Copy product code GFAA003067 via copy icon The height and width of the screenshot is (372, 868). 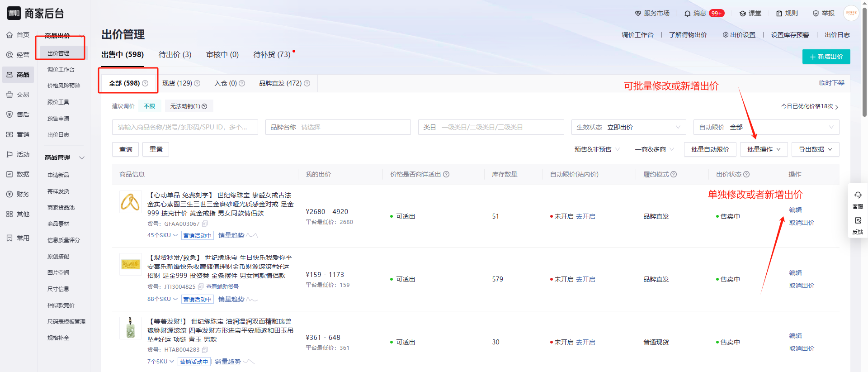[x=205, y=224]
